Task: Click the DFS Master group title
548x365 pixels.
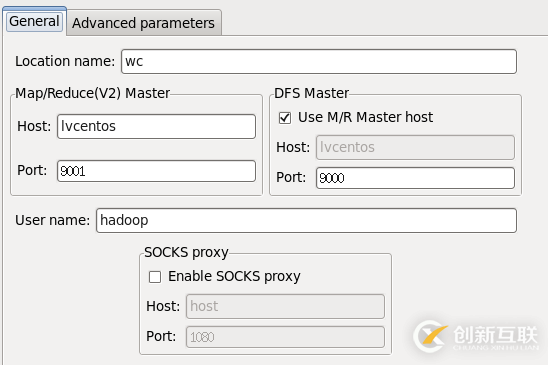Action: click(311, 93)
